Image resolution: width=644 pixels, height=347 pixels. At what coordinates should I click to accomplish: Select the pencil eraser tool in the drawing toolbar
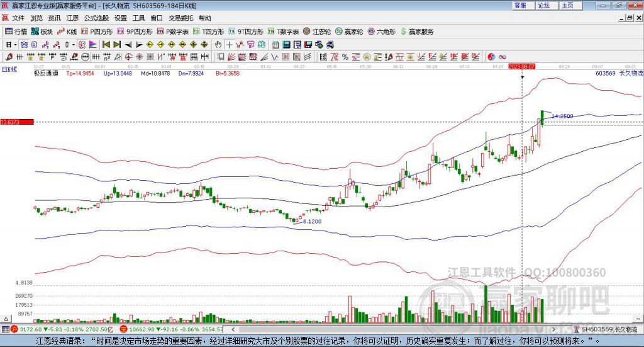9,57
